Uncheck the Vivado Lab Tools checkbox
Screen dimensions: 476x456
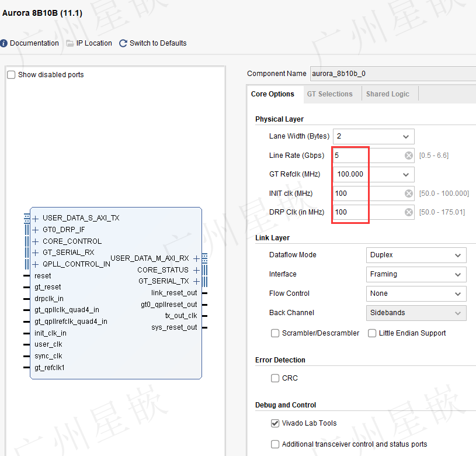(275, 423)
